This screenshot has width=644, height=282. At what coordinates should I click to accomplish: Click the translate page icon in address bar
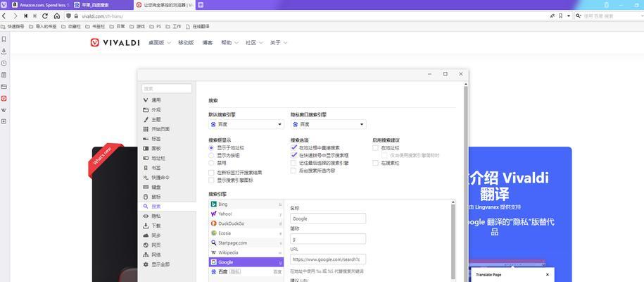click(x=553, y=16)
